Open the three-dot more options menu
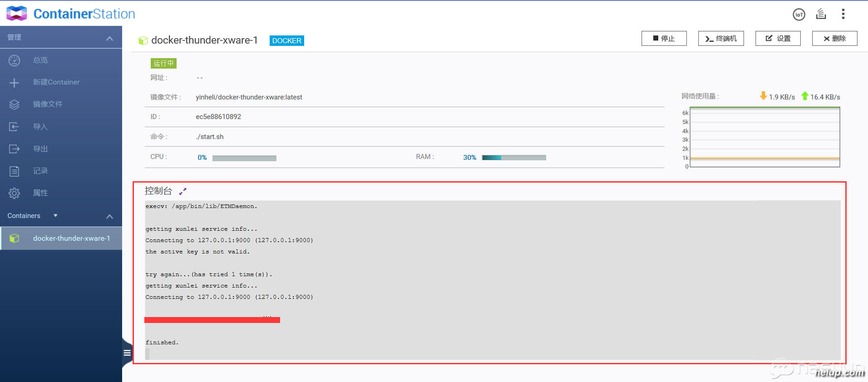The width and height of the screenshot is (868, 382). (843, 14)
